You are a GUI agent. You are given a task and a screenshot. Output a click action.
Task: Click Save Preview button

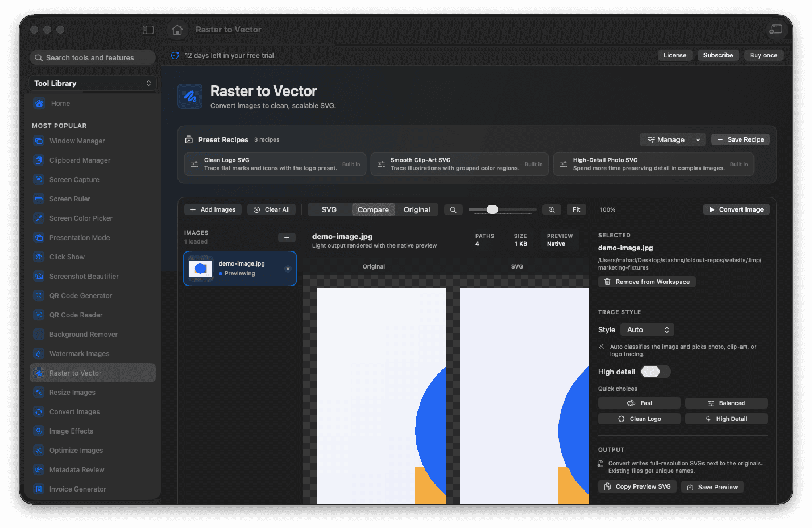[x=712, y=488]
